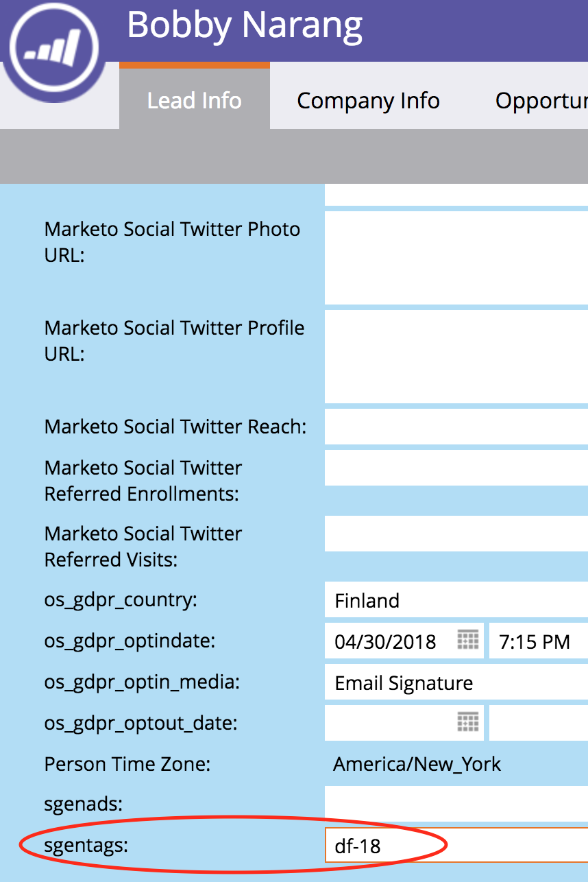Open calendar picker for os_gdpr_optout_date
The width and height of the screenshot is (588, 882).
tap(467, 722)
